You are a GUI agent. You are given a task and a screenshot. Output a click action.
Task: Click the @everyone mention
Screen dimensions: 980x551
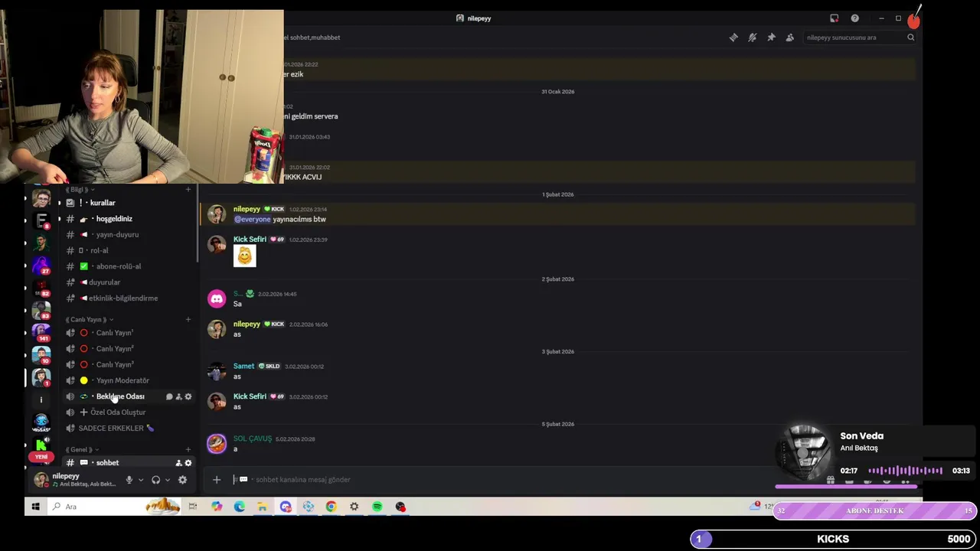(x=252, y=220)
